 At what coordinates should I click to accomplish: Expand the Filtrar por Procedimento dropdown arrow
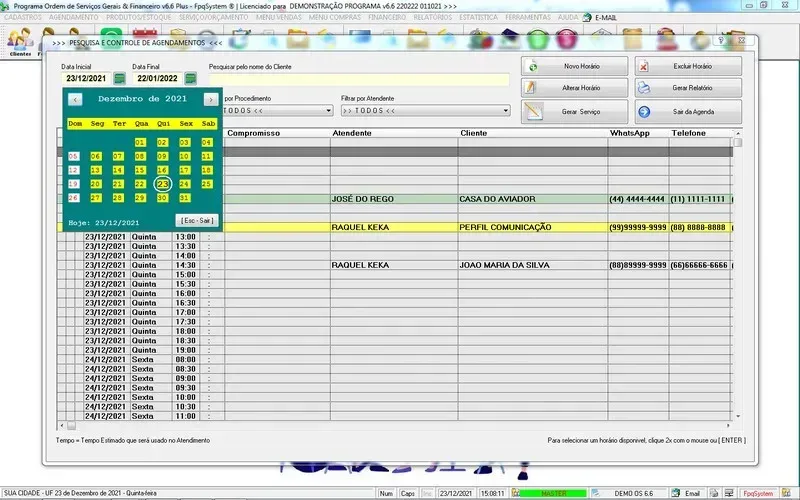click(x=329, y=110)
